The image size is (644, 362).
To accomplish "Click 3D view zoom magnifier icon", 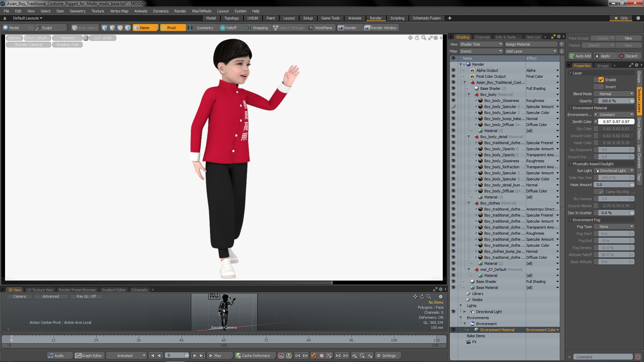I will click(429, 297).
